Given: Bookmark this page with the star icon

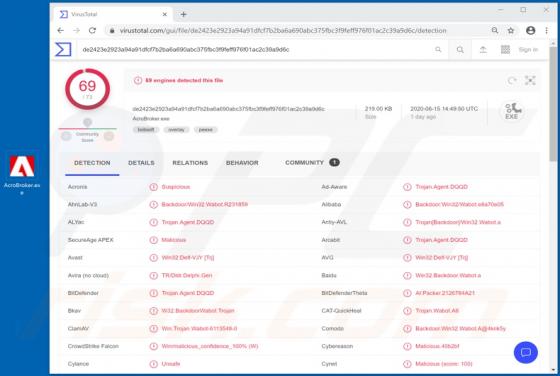Looking at the screenshot, I should [x=511, y=31].
